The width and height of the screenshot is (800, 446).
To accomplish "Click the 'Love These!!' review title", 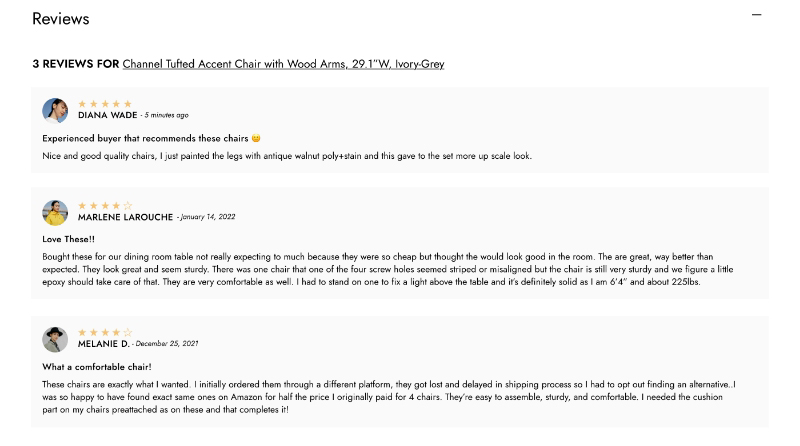I will pos(69,239).
